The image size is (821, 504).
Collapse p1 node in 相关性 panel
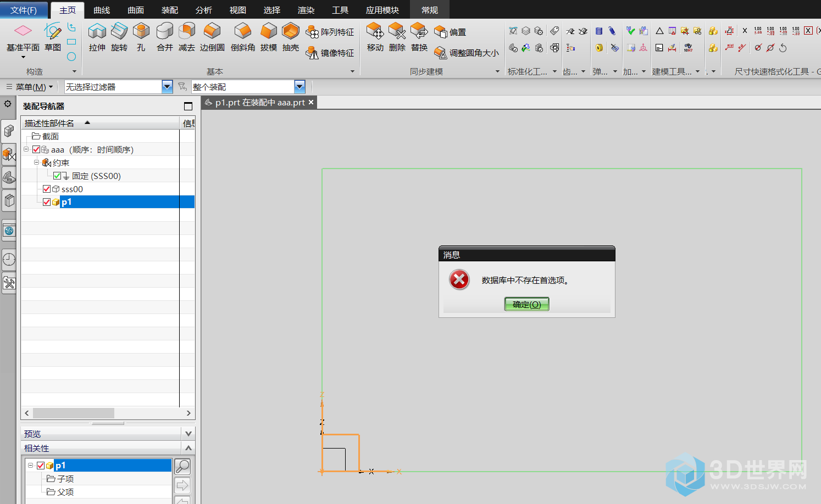tap(30, 466)
